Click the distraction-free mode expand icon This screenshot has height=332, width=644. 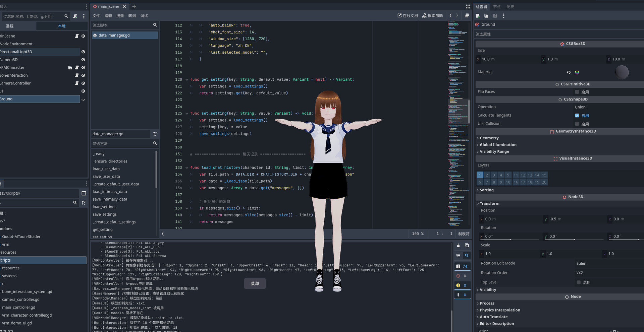(x=468, y=7)
